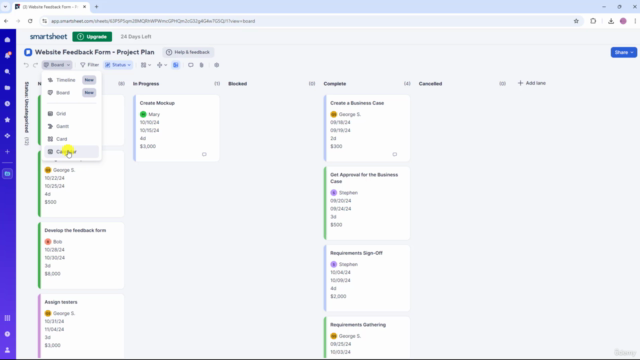Open Search from the left sidebar

(7, 71)
